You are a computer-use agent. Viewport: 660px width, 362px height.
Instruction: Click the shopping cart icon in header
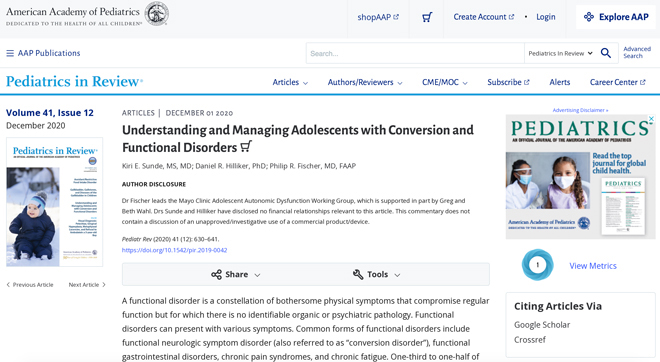tap(427, 17)
